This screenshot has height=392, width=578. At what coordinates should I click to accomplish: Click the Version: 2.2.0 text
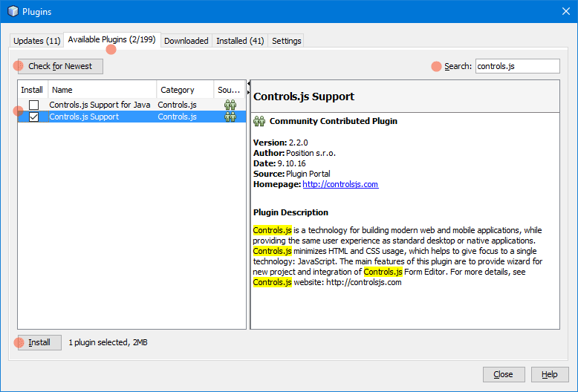[x=281, y=143]
